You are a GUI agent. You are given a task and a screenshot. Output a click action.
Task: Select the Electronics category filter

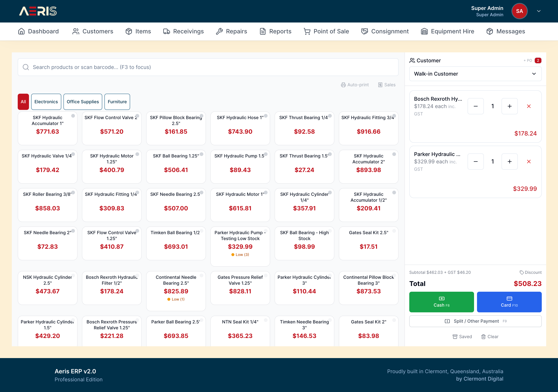click(46, 102)
